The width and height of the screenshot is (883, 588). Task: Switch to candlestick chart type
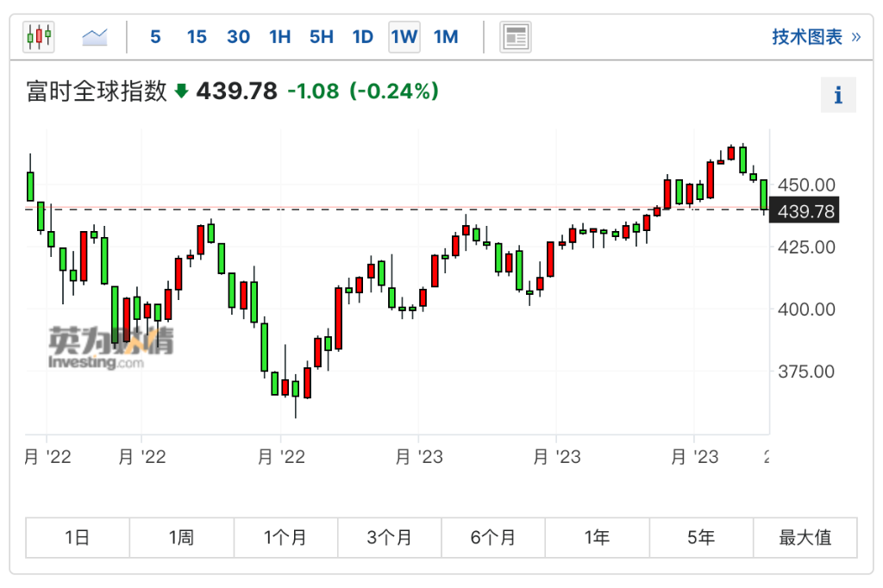(39, 37)
